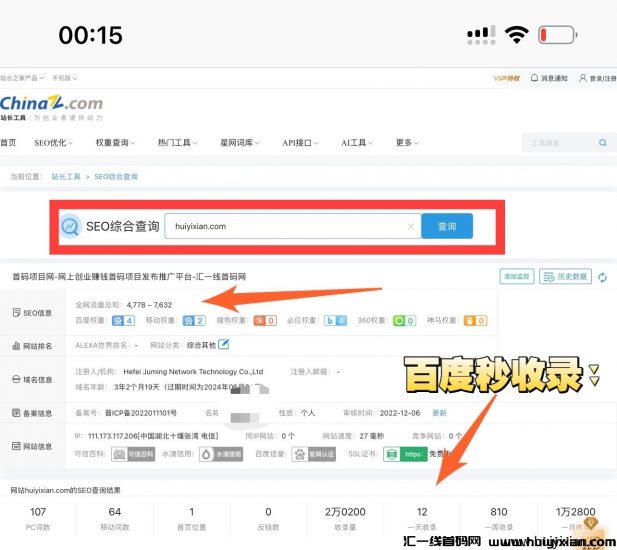
Task: Click the 百度信誉 官网认证 badge
Action: pyautogui.click(x=314, y=454)
